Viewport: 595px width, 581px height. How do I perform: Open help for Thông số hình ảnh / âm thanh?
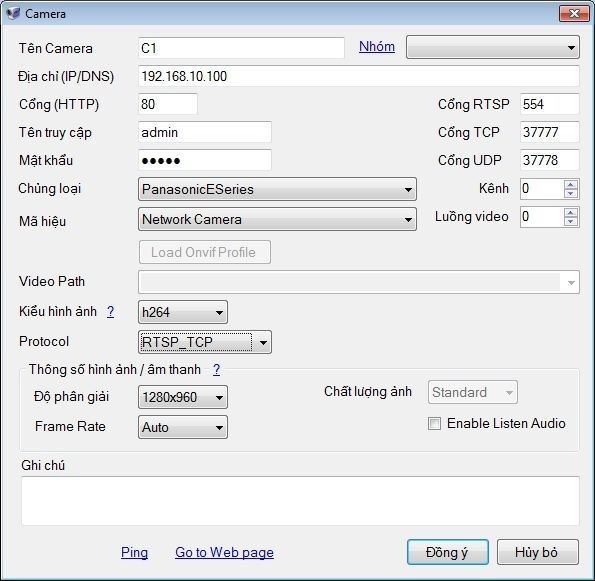pos(216,369)
